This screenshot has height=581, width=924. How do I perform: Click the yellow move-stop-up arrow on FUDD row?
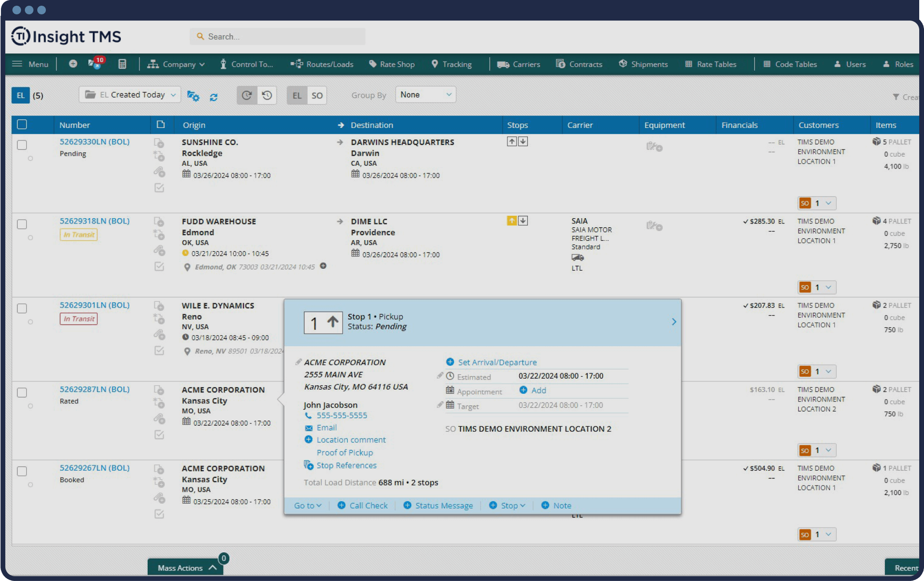point(511,221)
